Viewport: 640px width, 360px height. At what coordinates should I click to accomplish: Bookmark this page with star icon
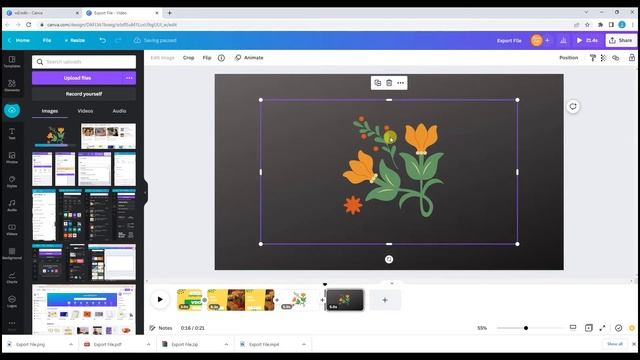coord(587,24)
